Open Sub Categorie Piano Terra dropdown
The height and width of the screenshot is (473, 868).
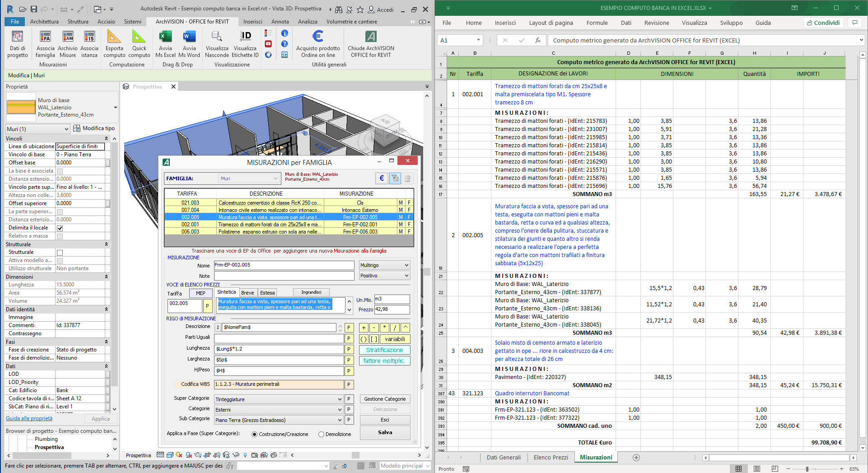coord(279,420)
